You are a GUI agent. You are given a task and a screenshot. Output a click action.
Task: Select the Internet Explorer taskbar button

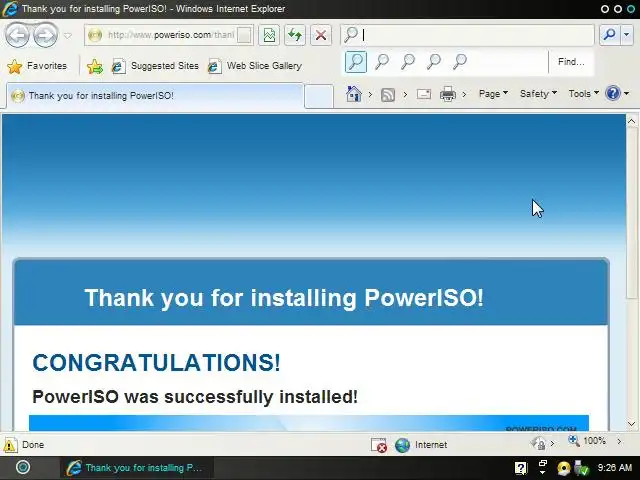point(137,468)
